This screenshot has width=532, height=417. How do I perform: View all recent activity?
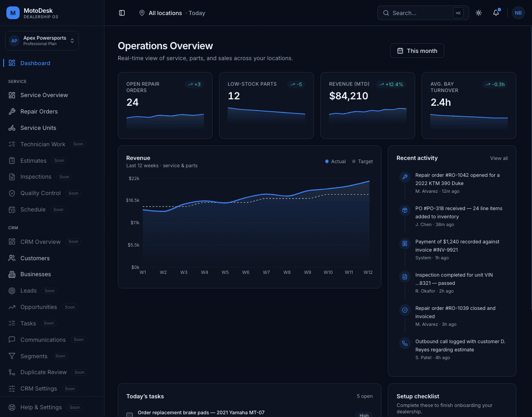(x=499, y=158)
